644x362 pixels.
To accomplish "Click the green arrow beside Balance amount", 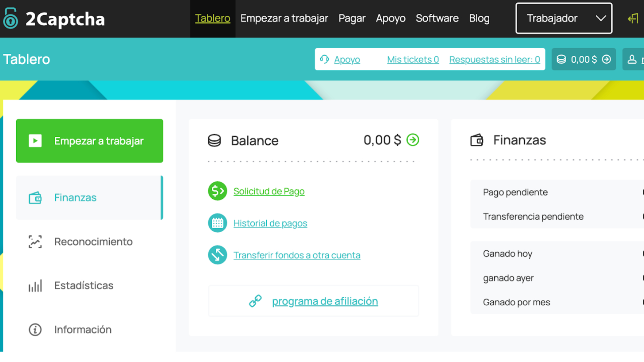I will tap(413, 140).
